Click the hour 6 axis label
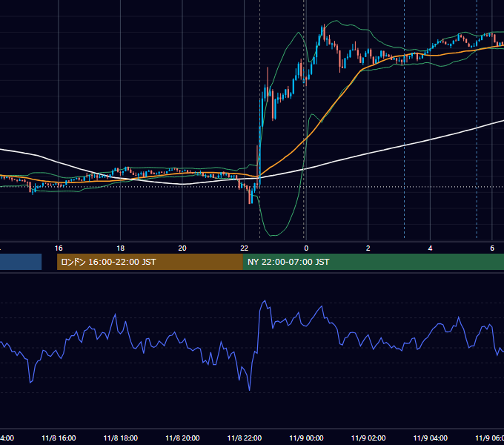 [x=492, y=248]
